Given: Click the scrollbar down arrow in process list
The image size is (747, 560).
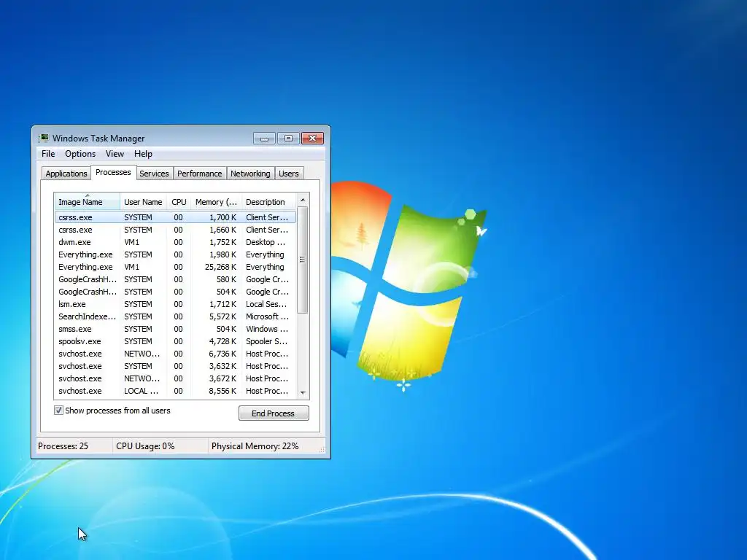Looking at the screenshot, I should 303,393.
